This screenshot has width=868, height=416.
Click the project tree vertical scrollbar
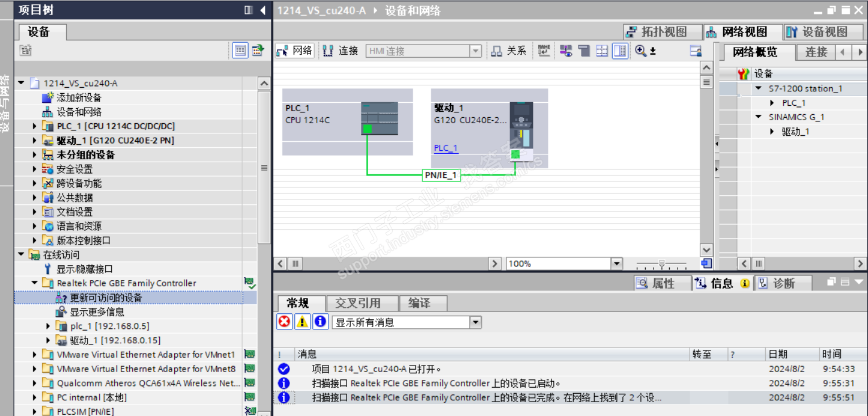tap(264, 168)
